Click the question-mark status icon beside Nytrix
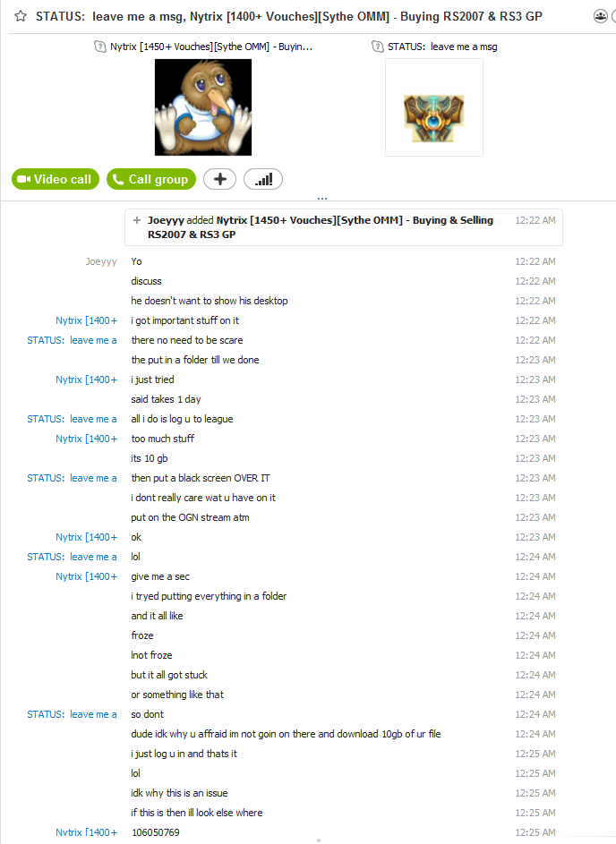Image resolution: width=616 pixels, height=844 pixels. point(100,47)
